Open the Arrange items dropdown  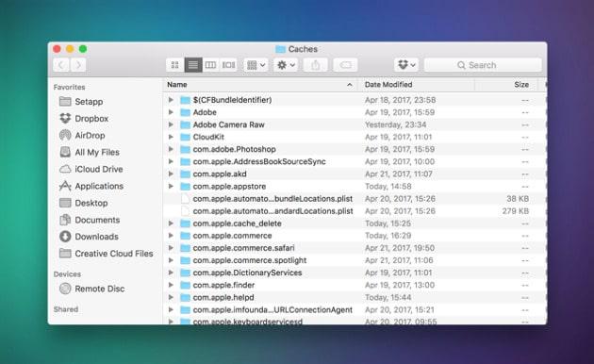256,65
